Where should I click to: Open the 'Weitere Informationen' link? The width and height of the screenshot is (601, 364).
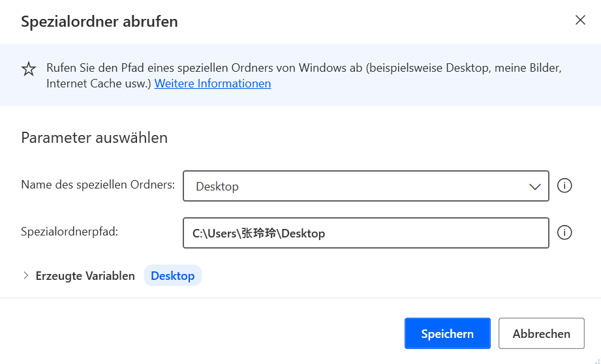point(213,83)
